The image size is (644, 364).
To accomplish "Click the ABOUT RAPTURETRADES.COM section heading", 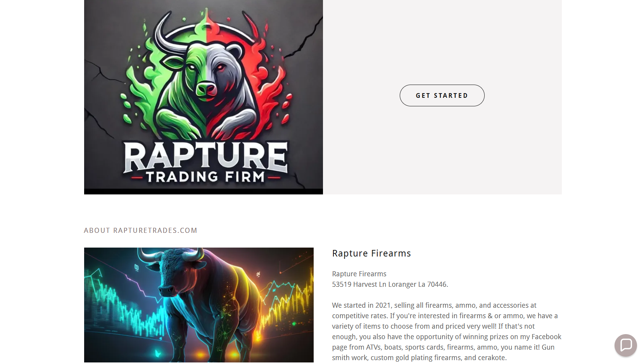I will pyautogui.click(x=141, y=231).
